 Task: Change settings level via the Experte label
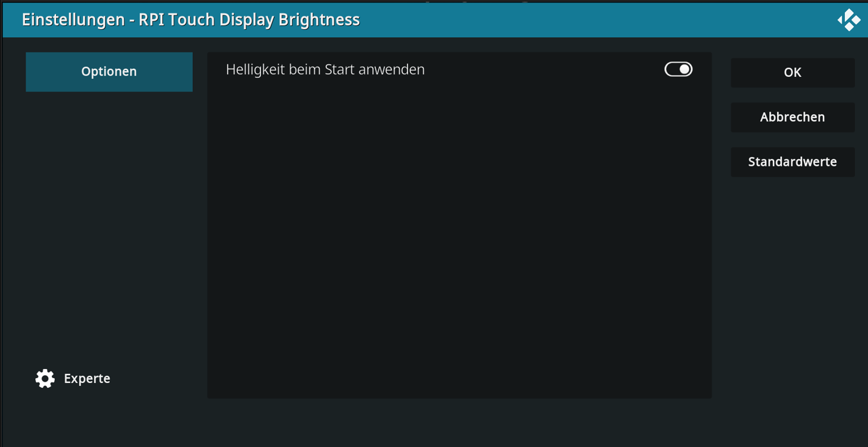coord(87,379)
